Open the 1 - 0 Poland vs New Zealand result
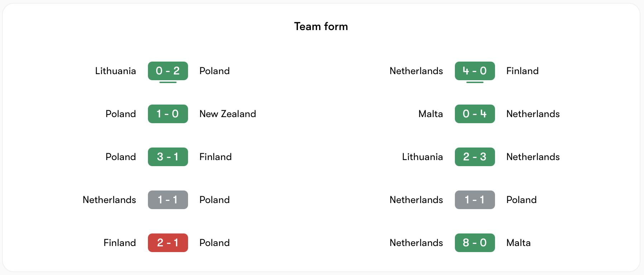 tap(168, 114)
